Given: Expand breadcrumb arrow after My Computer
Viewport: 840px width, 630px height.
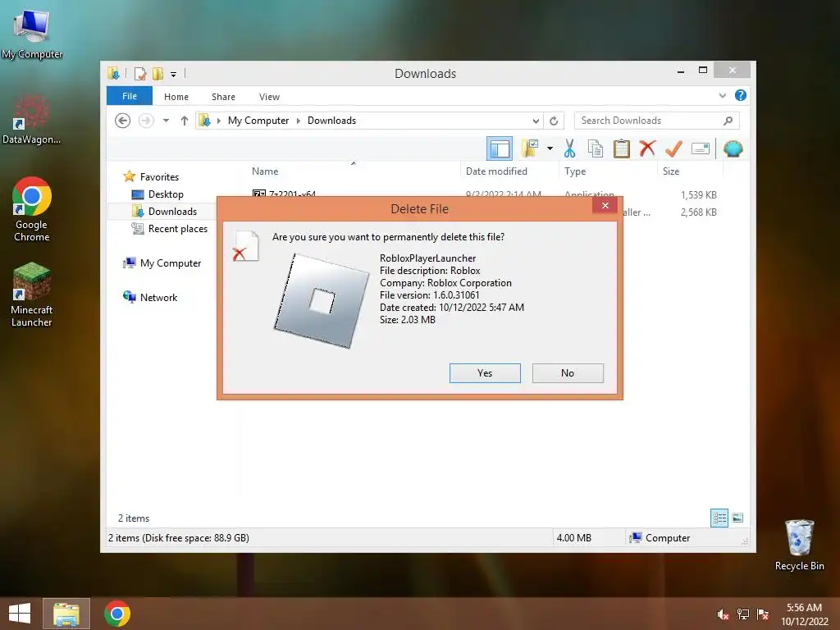Looking at the screenshot, I should [299, 121].
